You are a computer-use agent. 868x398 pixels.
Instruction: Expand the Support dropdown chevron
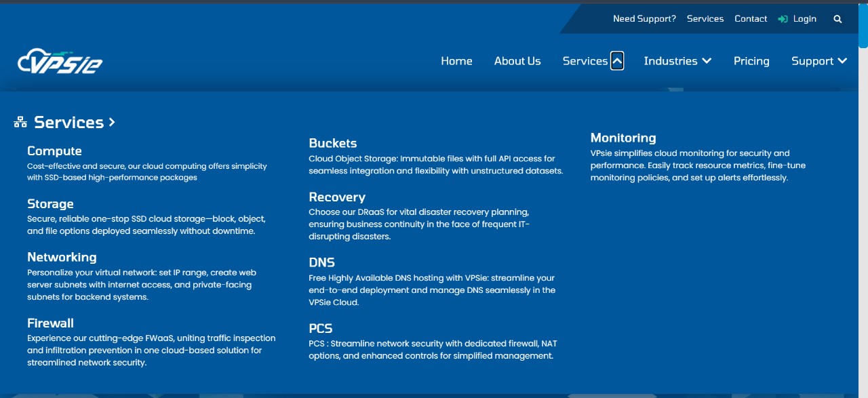[842, 61]
